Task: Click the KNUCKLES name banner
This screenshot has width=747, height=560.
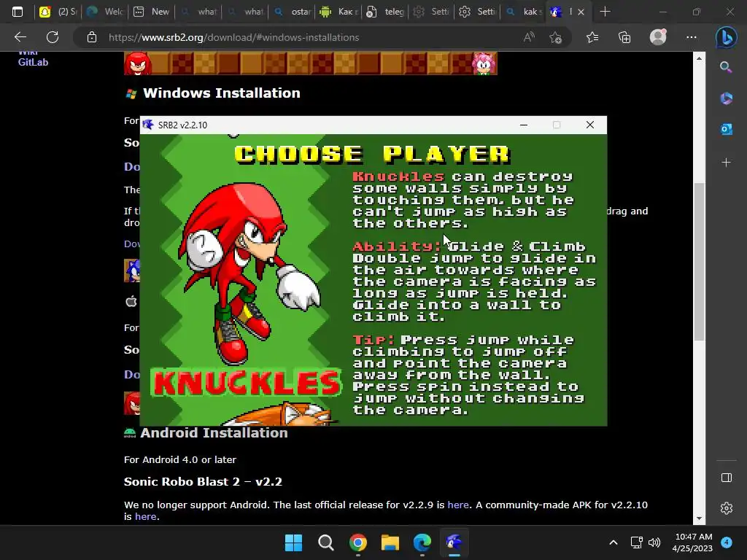Action: [x=246, y=382]
